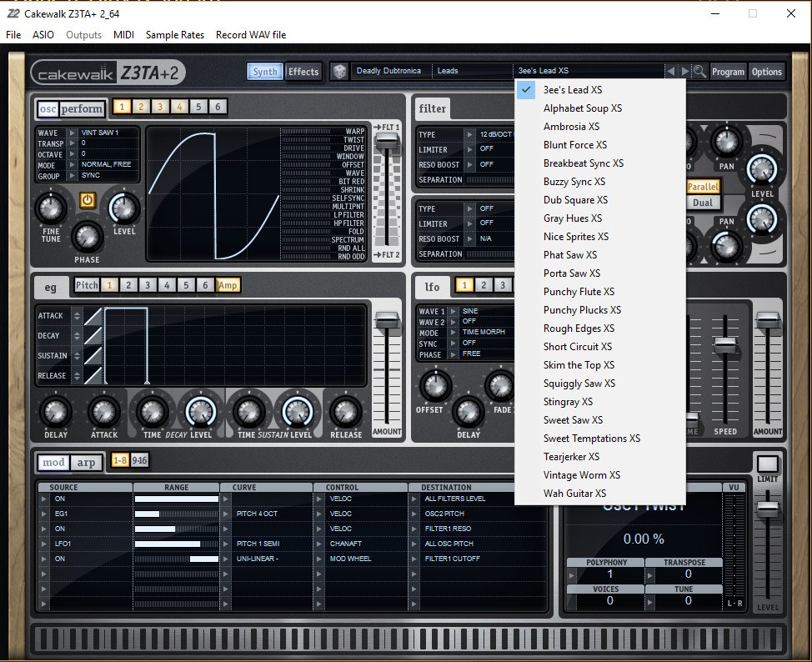Click the ATTACK envelope stepper arrows
The height and width of the screenshot is (662, 812).
coord(77,315)
